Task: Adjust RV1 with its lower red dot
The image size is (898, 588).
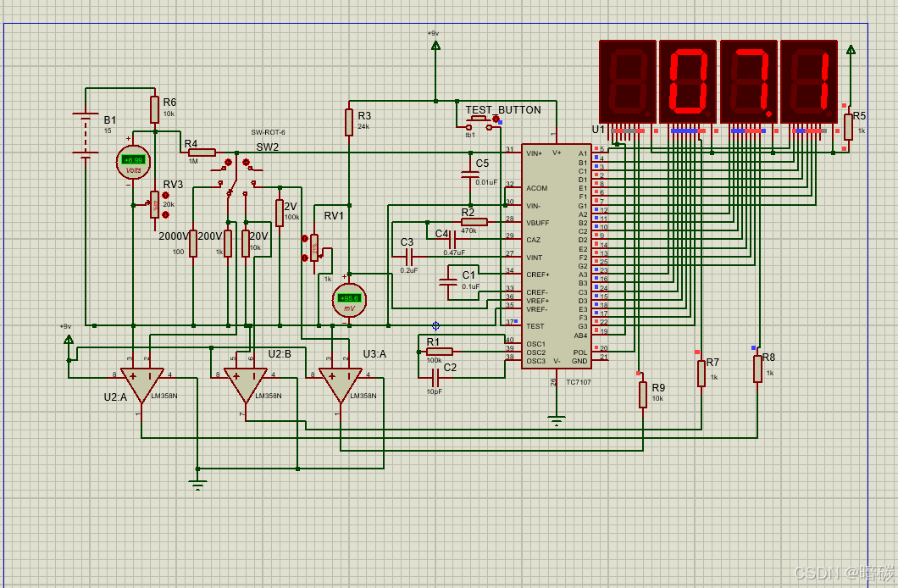Action: [x=305, y=258]
